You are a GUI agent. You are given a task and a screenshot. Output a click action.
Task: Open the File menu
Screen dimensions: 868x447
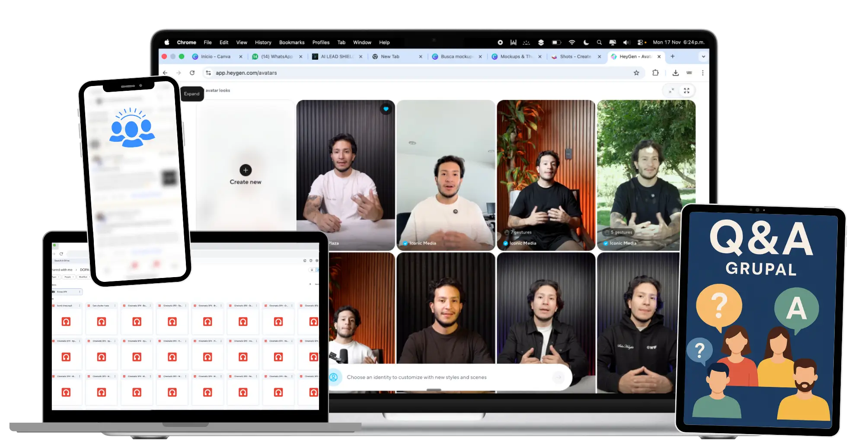(207, 42)
